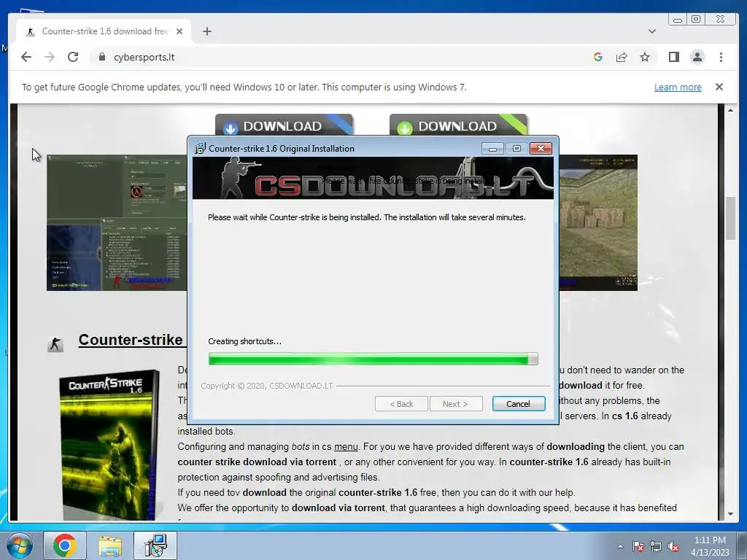The image size is (747, 560).
Task: Open the tab search chevron
Action: tap(652, 31)
